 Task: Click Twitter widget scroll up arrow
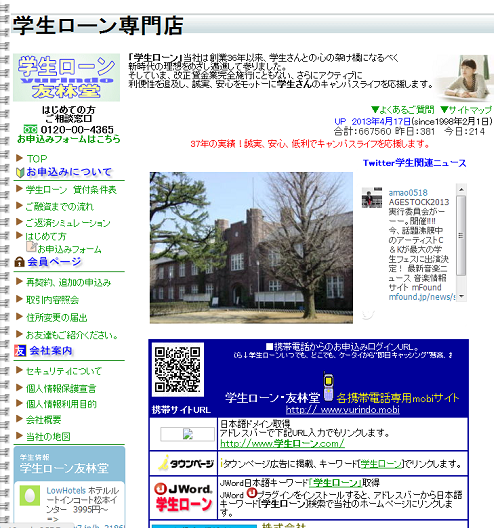click(x=461, y=190)
